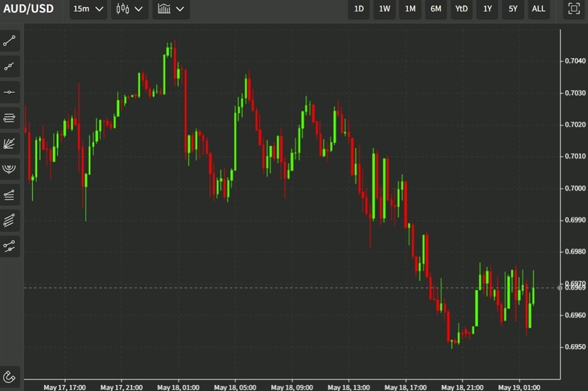Select the Gann fan tool
The height and width of the screenshot is (391, 588).
tap(9, 144)
